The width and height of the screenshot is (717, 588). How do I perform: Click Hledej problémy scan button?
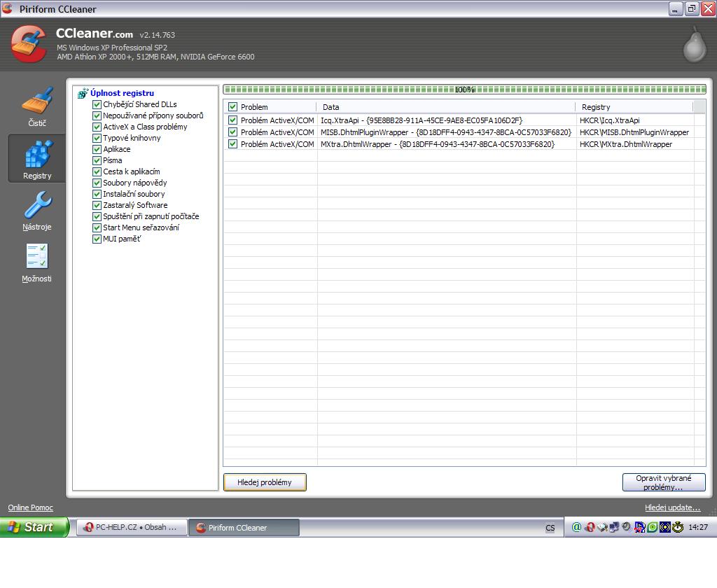click(265, 482)
